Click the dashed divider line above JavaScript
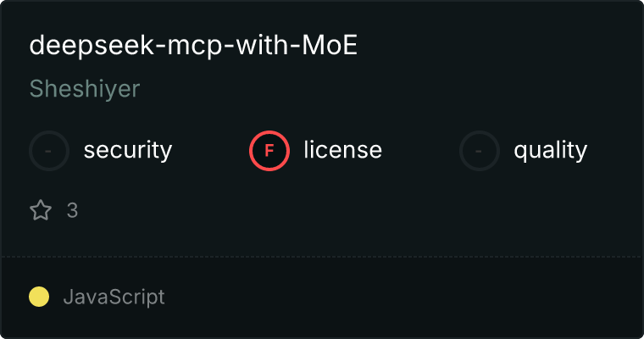Screen dimensions: 644x339 tap(322, 257)
